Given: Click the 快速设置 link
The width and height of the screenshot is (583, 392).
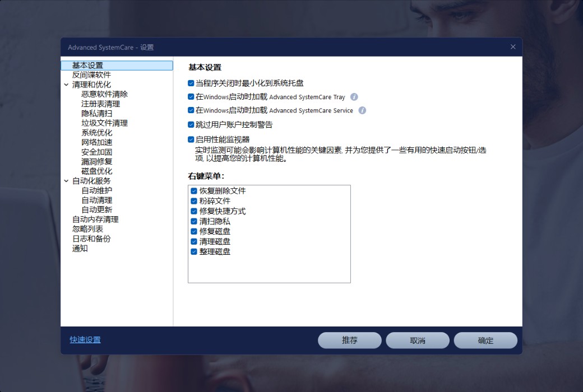Looking at the screenshot, I should [85, 340].
